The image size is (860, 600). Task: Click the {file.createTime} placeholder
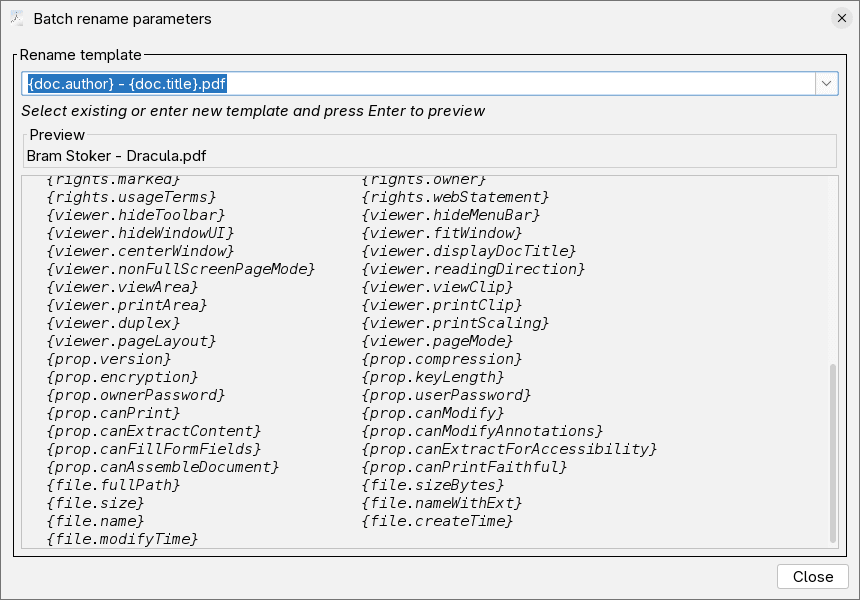[436, 521]
